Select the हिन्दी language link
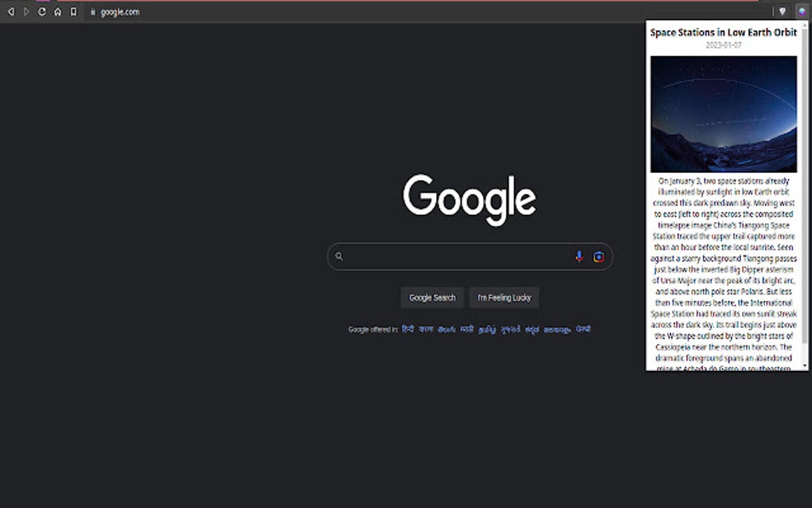The image size is (812, 508). (x=405, y=328)
